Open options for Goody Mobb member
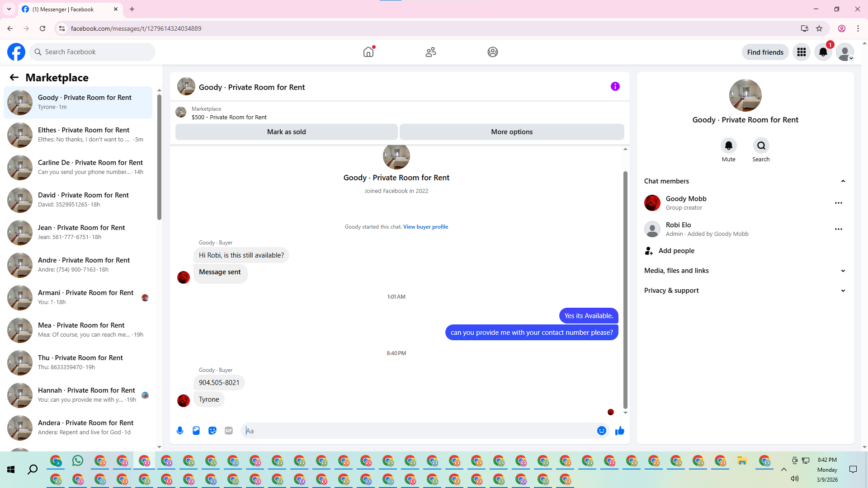The height and width of the screenshot is (488, 868). (838, 203)
